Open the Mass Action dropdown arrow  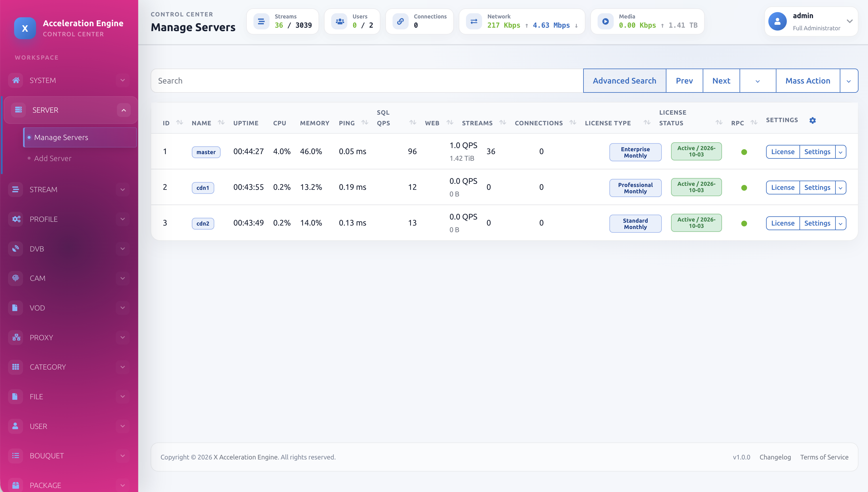[x=849, y=81]
